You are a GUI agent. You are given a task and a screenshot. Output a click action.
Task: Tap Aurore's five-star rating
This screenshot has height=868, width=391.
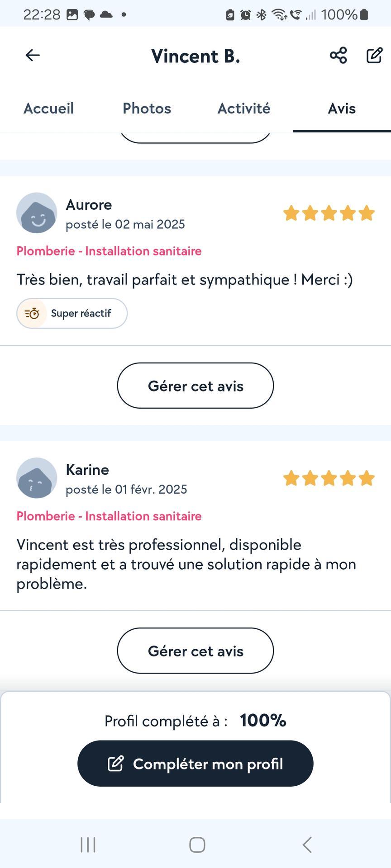(x=329, y=213)
